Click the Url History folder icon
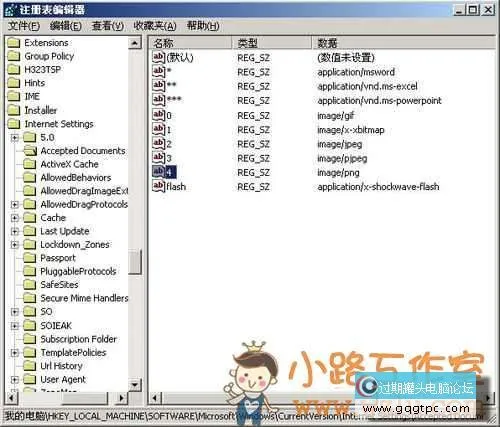 point(30,366)
